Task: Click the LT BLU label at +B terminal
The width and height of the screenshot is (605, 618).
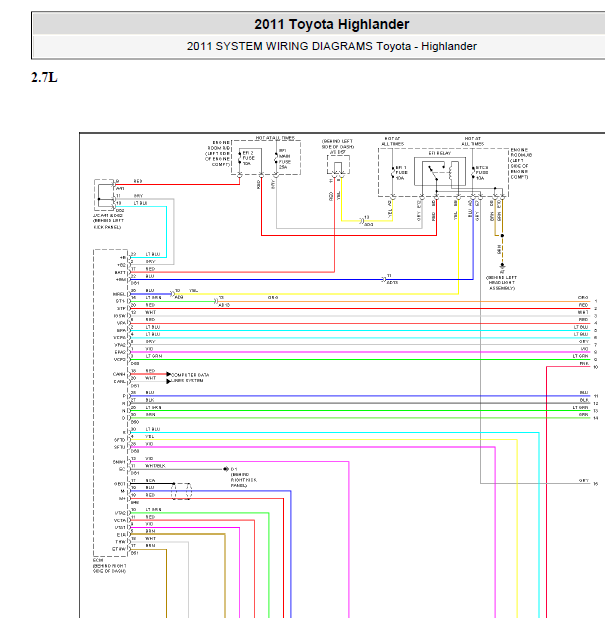Action: coord(153,254)
